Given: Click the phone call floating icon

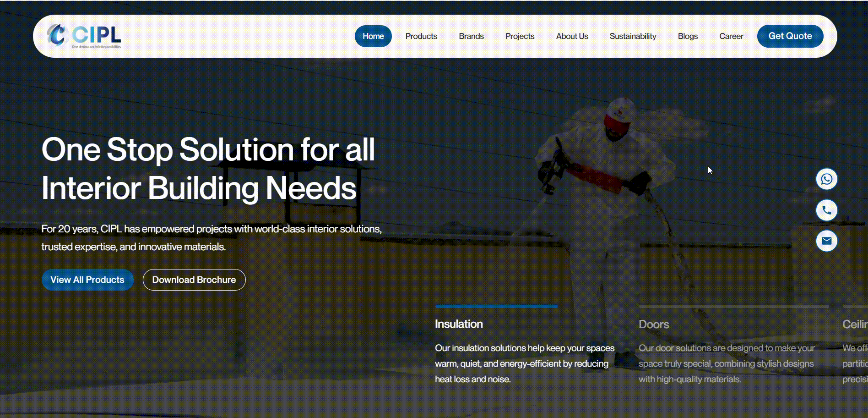Looking at the screenshot, I should pyautogui.click(x=826, y=210).
